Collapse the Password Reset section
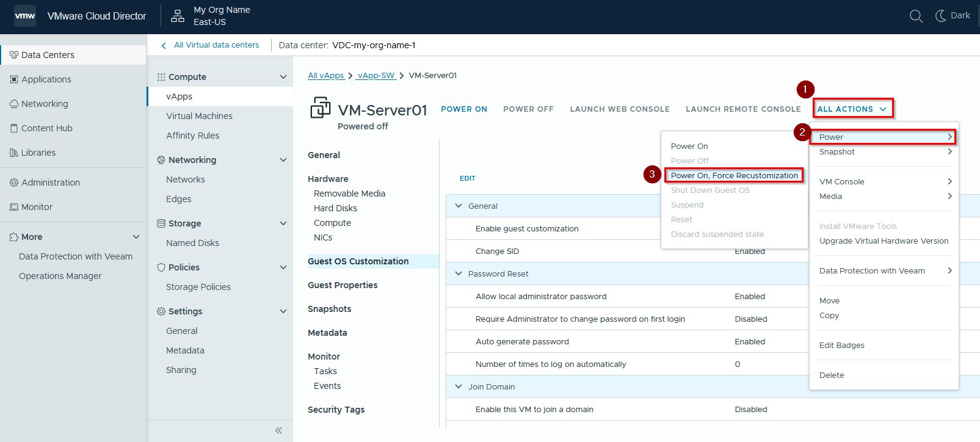Image resolution: width=980 pixels, height=442 pixels. [459, 274]
